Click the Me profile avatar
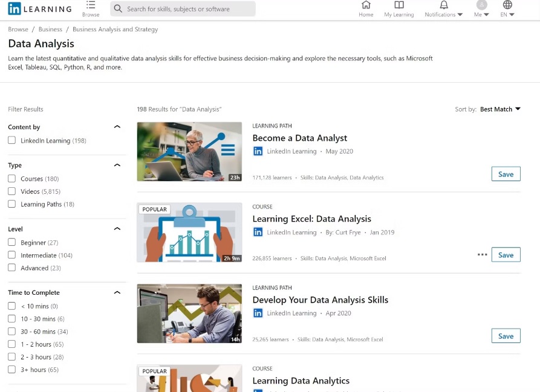 481,5
